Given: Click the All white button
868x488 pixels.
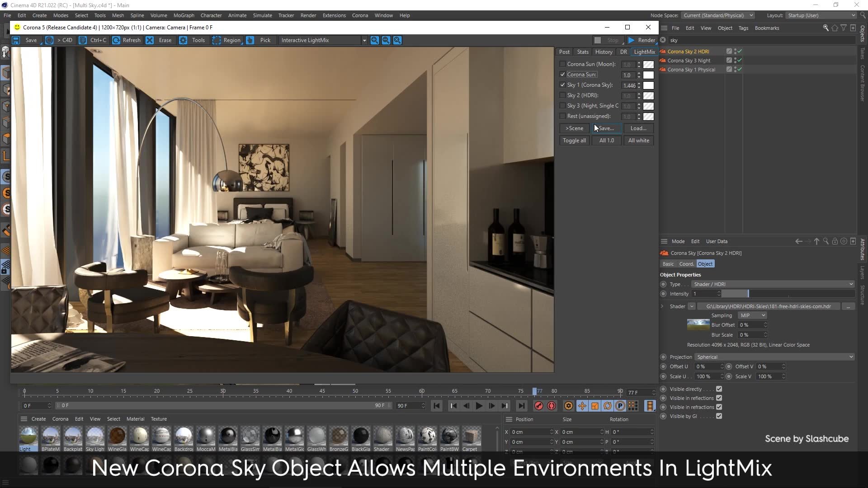Looking at the screenshot, I should click(638, 141).
